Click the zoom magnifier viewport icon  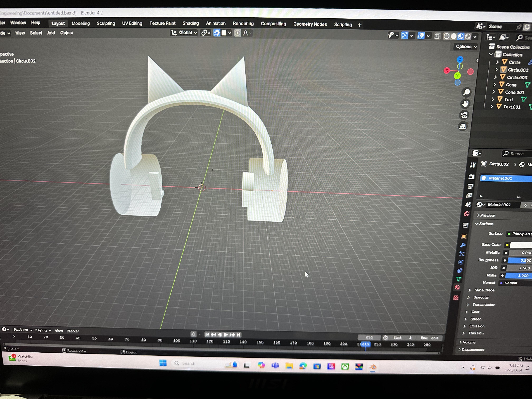pyautogui.click(x=467, y=92)
